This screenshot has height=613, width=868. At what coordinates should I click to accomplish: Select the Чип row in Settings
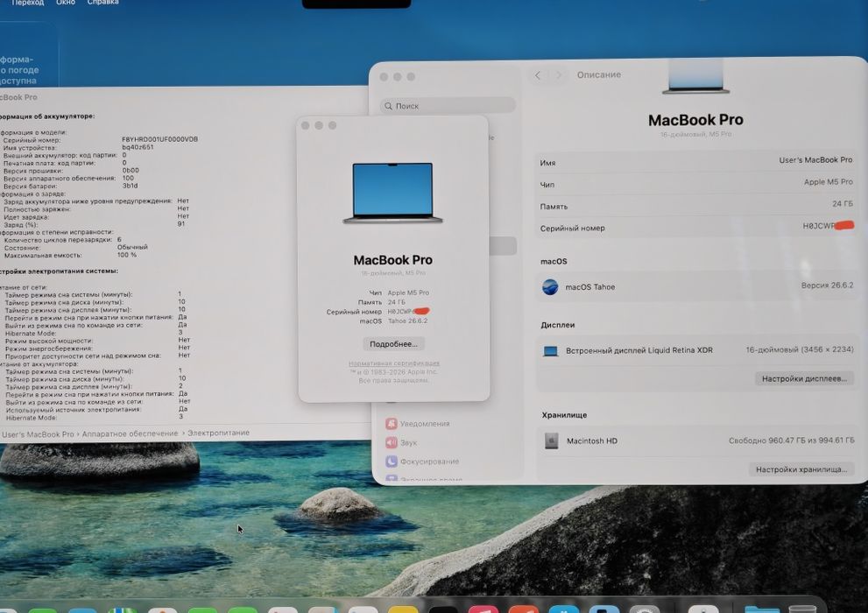695,183
